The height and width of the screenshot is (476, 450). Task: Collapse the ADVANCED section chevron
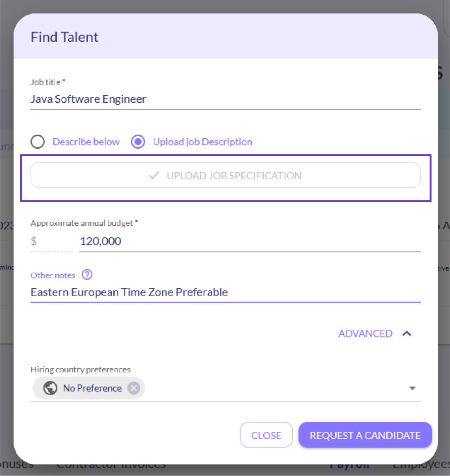tap(407, 333)
